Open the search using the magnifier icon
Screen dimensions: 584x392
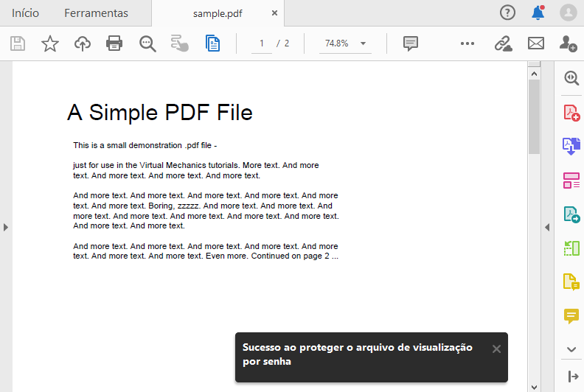click(147, 43)
